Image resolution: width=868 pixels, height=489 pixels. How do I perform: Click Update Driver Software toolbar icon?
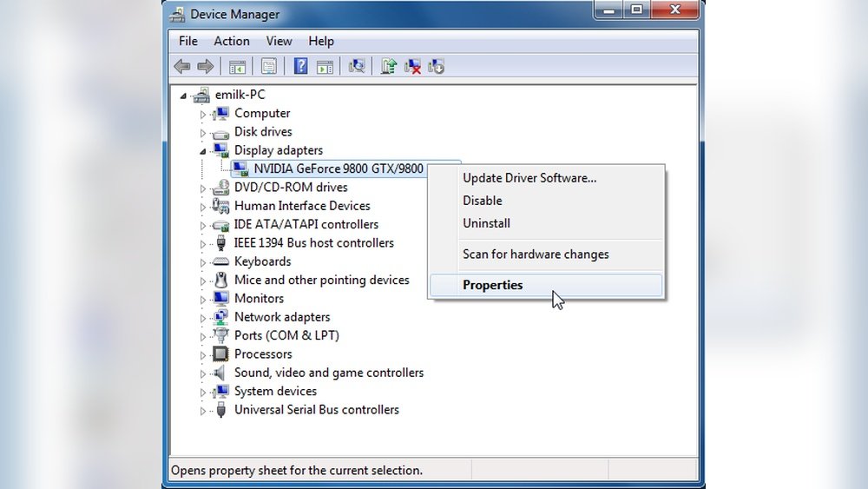(389, 66)
